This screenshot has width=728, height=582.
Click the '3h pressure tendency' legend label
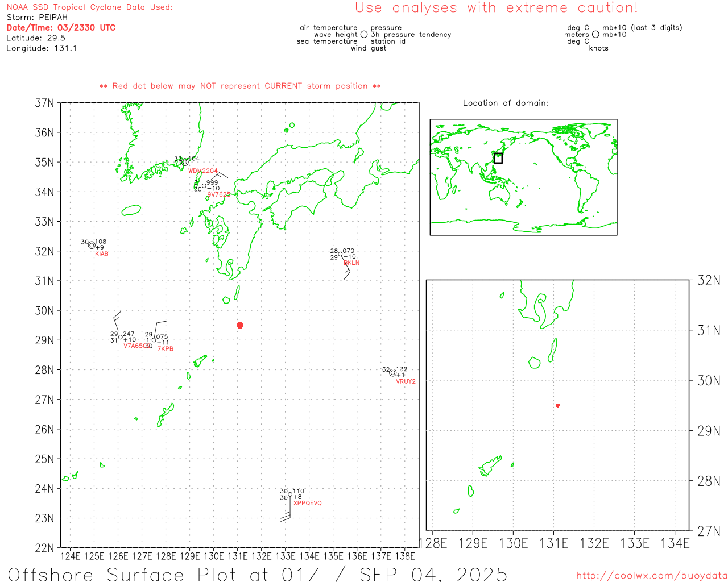(411, 35)
